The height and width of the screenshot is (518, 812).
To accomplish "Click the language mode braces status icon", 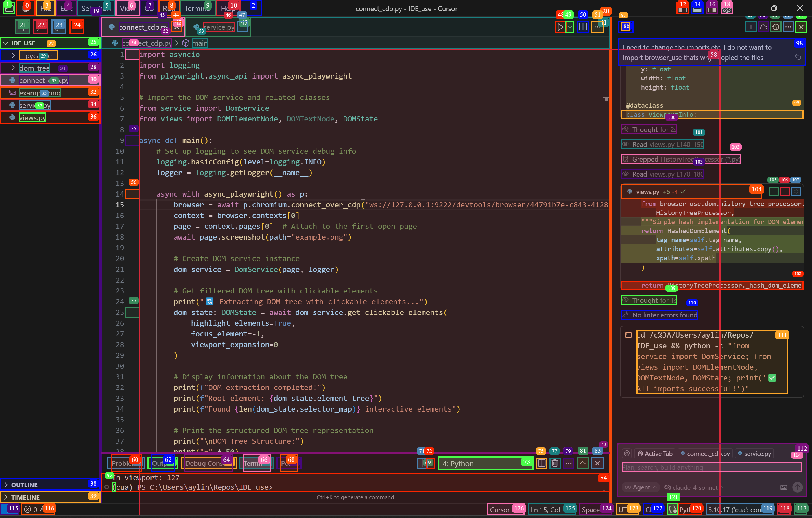I will click(672, 509).
